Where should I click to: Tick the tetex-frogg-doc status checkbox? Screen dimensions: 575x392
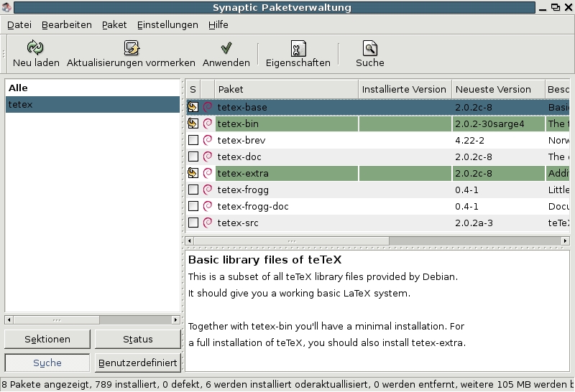193,206
